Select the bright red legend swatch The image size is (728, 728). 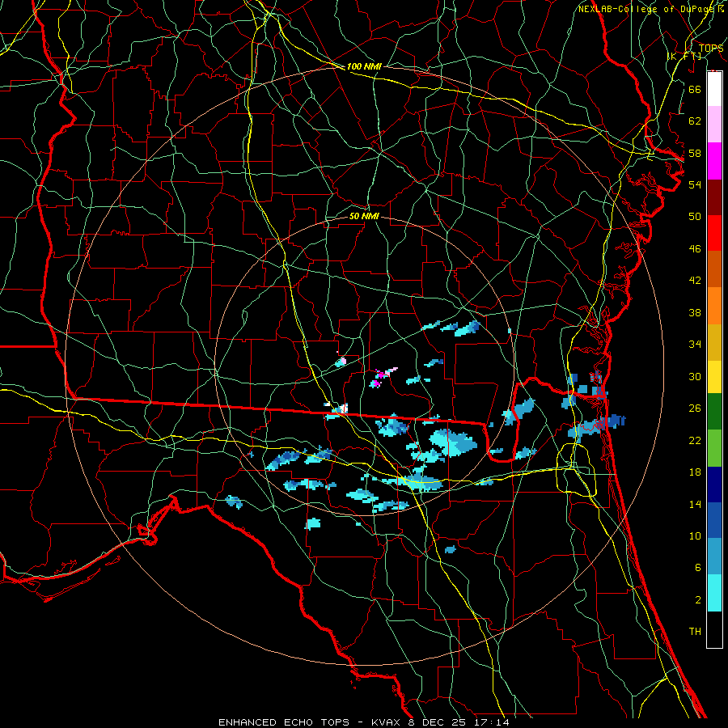pos(714,233)
